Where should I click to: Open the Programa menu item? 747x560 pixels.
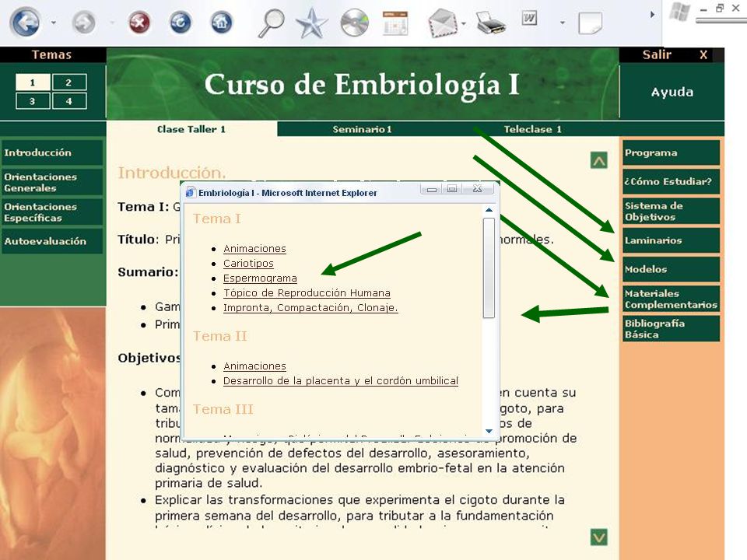tap(672, 152)
